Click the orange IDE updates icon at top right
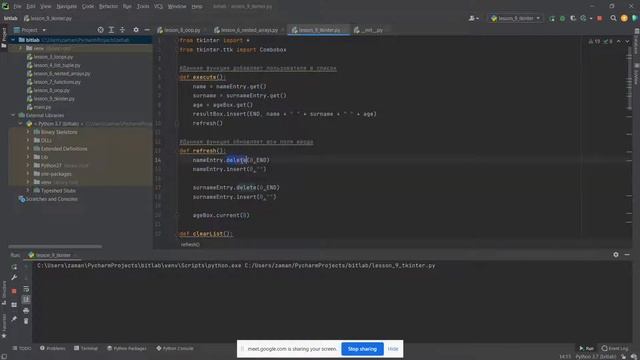This screenshot has width=640, height=360. tap(624, 18)
